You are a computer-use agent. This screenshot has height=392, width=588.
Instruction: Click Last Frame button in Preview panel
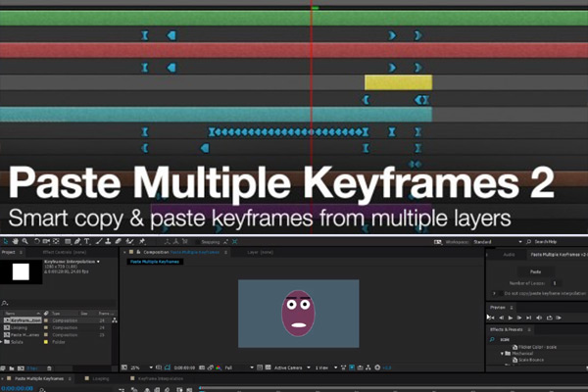(529, 318)
